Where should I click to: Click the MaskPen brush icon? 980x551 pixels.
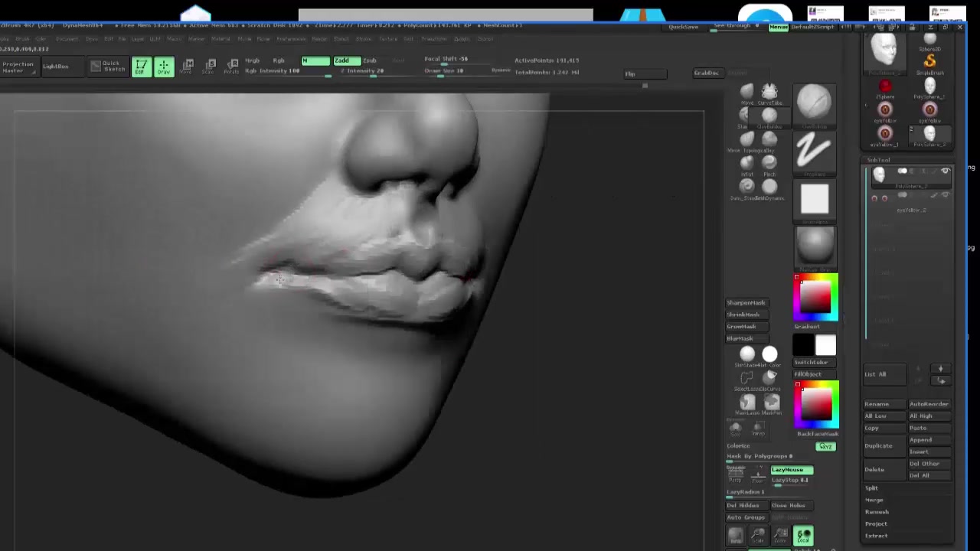[772, 403]
